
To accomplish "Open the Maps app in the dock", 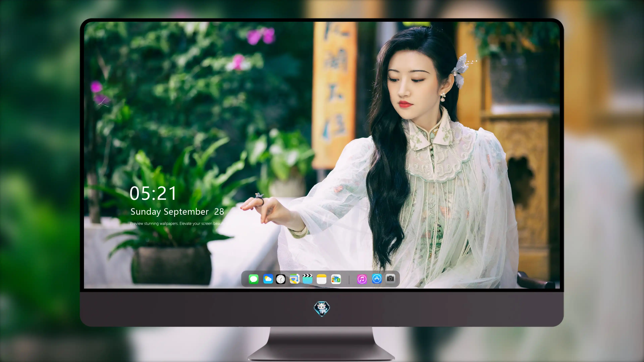I will (x=294, y=279).
